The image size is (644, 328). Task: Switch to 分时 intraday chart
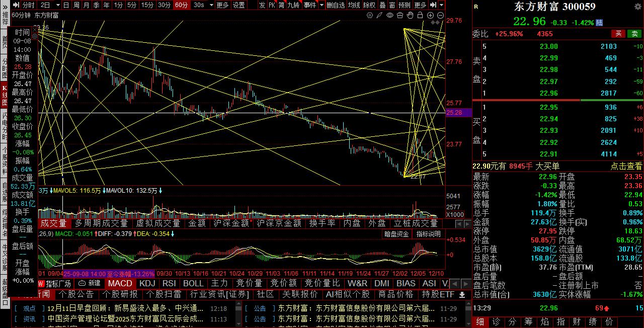pyautogui.click(x=29, y=5)
